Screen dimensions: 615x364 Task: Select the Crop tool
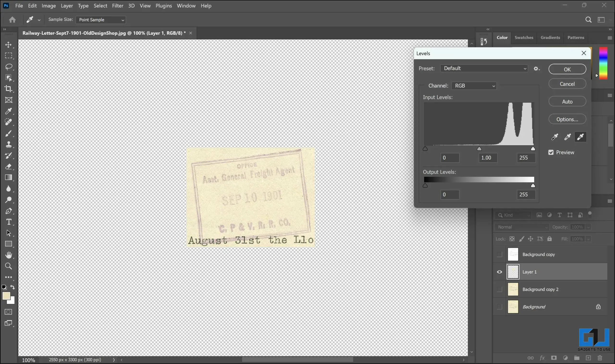click(x=9, y=89)
